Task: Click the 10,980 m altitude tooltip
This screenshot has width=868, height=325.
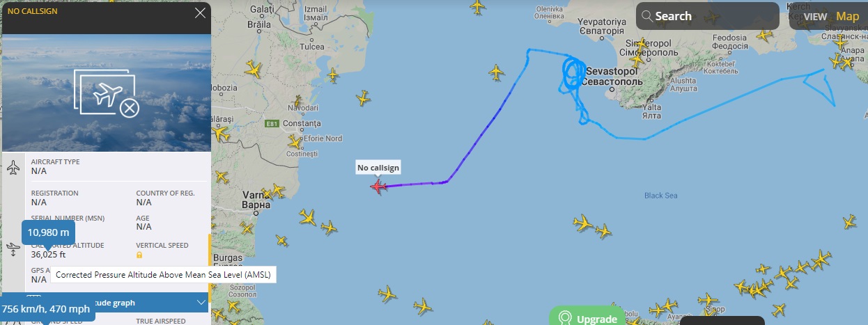Action: click(48, 232)
